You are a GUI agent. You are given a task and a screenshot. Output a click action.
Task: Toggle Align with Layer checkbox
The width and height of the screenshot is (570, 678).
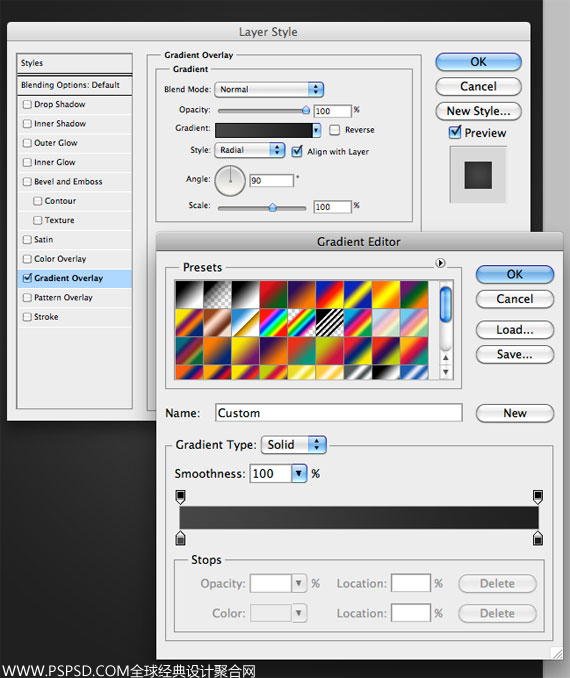pyautogui.click(x=297, y=151)
